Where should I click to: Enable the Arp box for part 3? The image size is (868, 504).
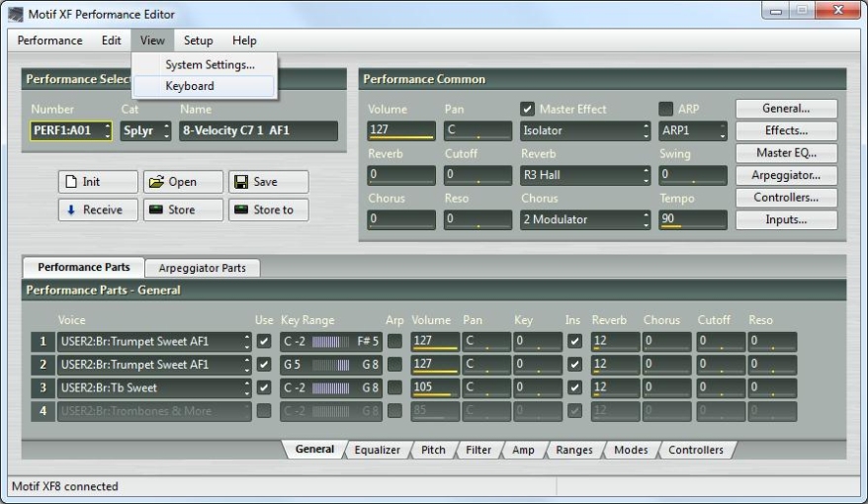[x=394, y=387]
